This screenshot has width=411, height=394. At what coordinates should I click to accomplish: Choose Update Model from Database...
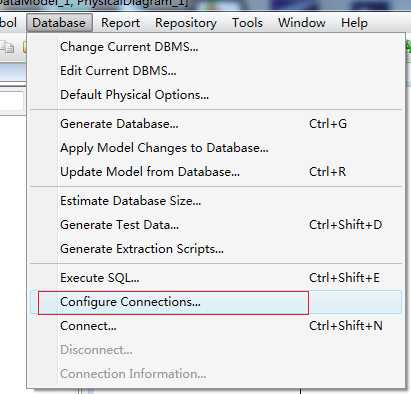tap(216, 172)
